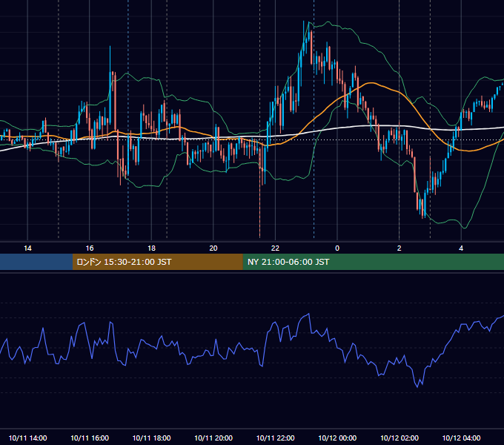Image resolution: width=504 pixels, height=445 pixels.
Task: Click the hour label 2 on time axis
Action: tap(399, 248)
